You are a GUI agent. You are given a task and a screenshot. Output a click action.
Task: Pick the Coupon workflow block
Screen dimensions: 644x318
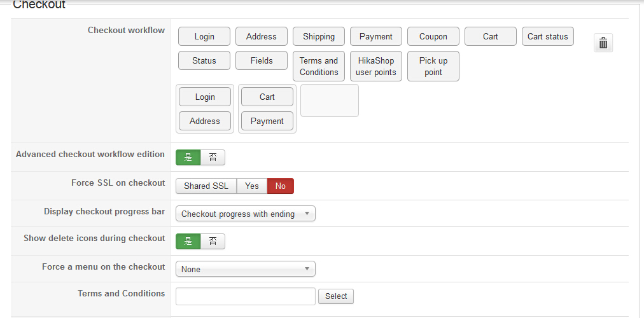tap(433, 36)
